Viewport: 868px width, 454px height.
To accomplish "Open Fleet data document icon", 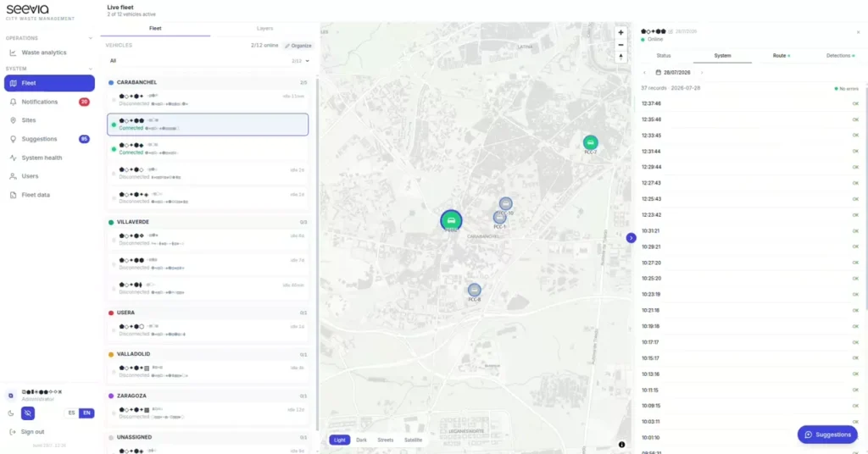I will click(x=14, y=195).
